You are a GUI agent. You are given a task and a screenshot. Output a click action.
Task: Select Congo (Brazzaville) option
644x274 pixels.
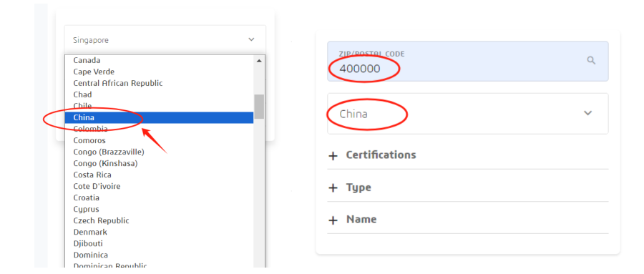(159, 152)
